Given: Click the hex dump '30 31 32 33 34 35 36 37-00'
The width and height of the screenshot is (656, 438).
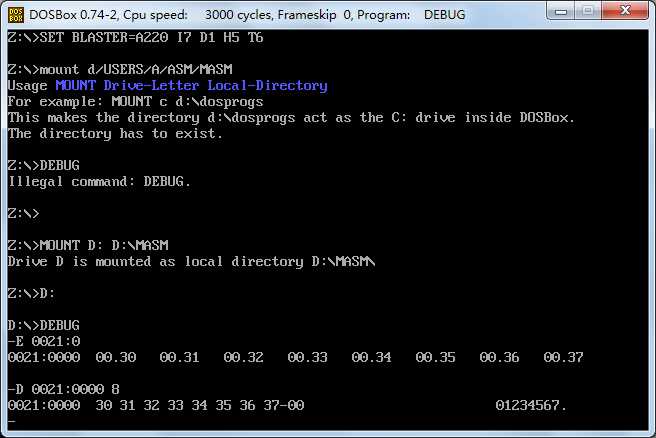Looking at the screenshot, I should pos(200,405).
